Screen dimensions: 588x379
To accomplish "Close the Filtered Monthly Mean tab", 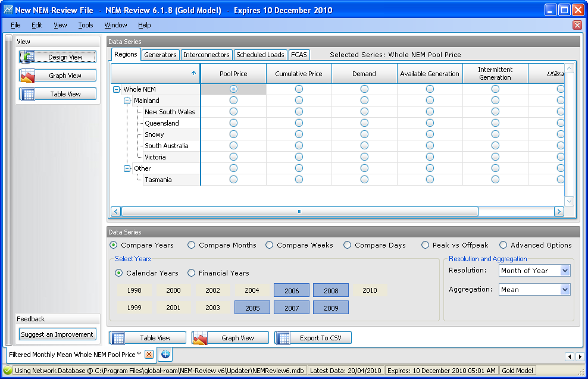I will pos(149,354).
